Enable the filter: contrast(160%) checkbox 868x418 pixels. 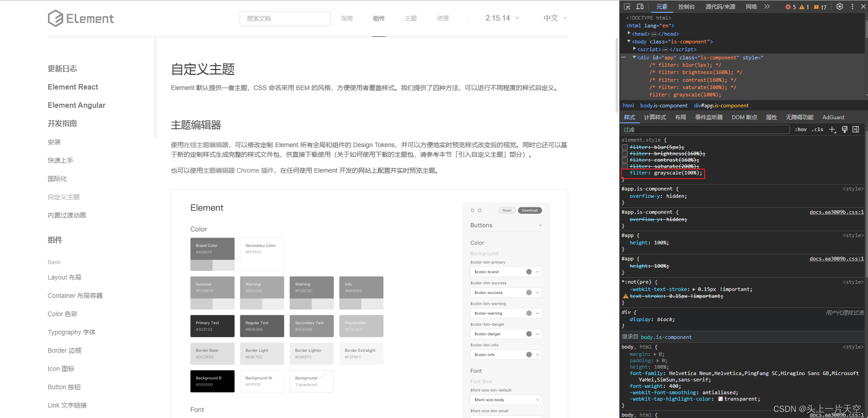(625, 159)
